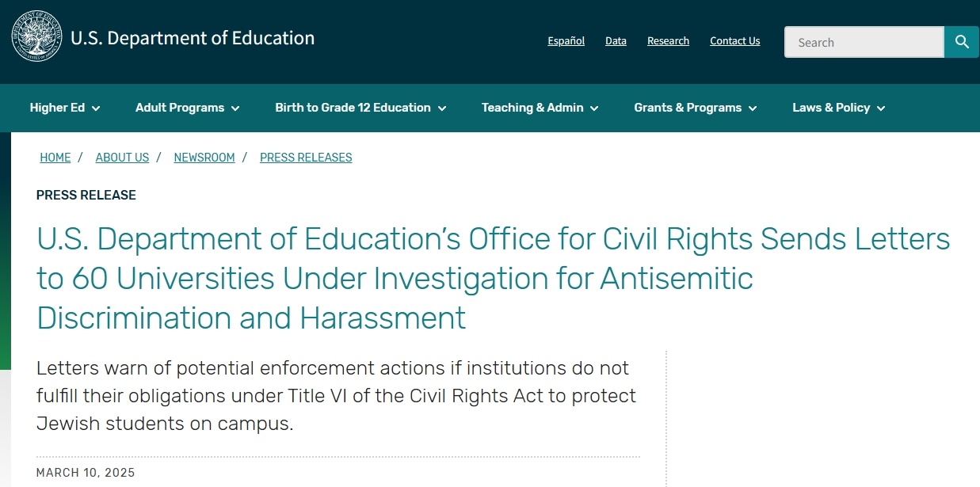Navigate to Home via breadcrumb
Screen dimensions: 980x487
click(55, 158)
